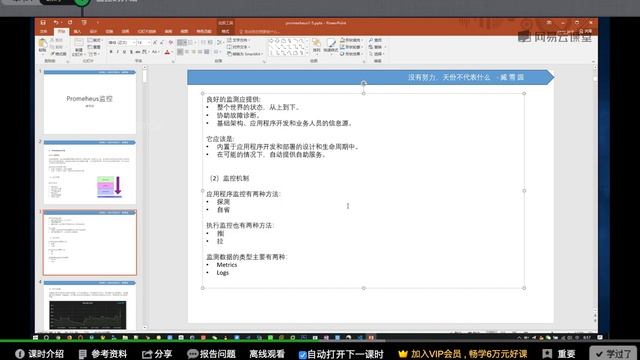This screenshot has height=360, width=640.
Task: Align text left
Action: click(180, 52)
